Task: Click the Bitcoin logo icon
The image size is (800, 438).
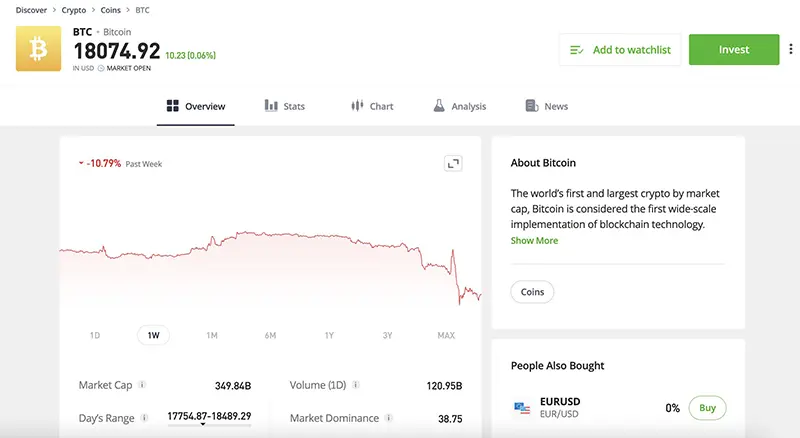Action: click(x=38, y=49)
